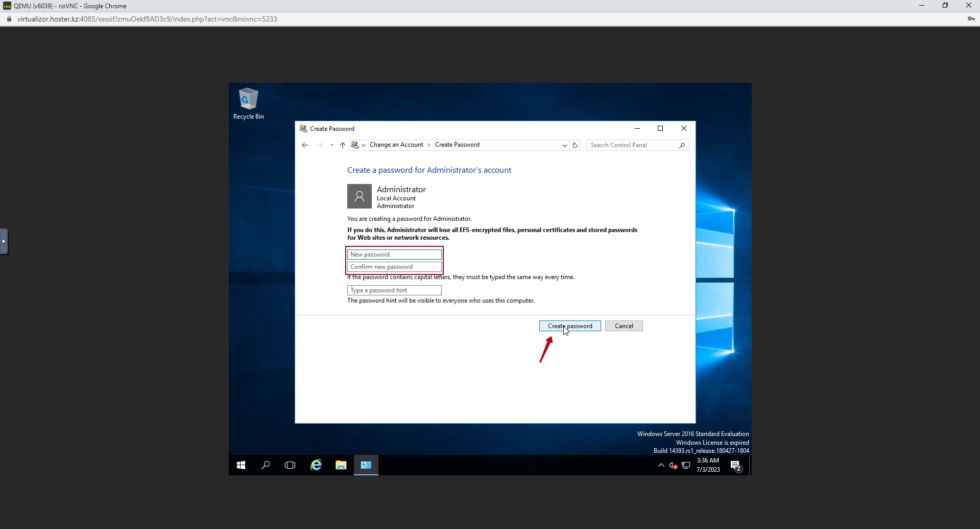Expand the address bar history dropdown
Screen dimensions: 980x529
[564, 145]
